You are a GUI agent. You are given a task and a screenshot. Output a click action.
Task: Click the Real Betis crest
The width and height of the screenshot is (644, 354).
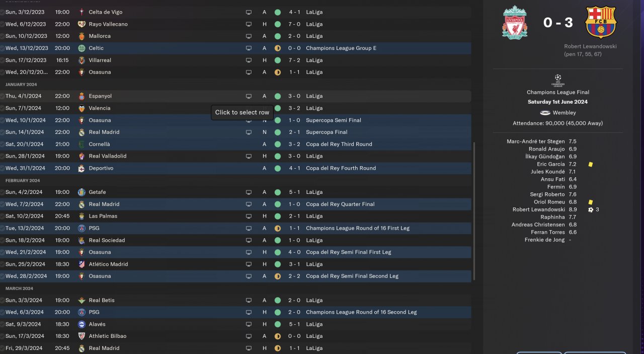point(82,300)
